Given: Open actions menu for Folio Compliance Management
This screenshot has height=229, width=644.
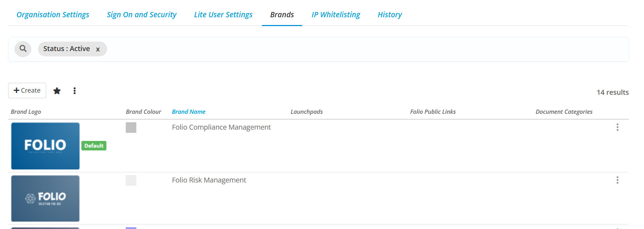Looking at the screenshot, I should click(x=617, y=127).
